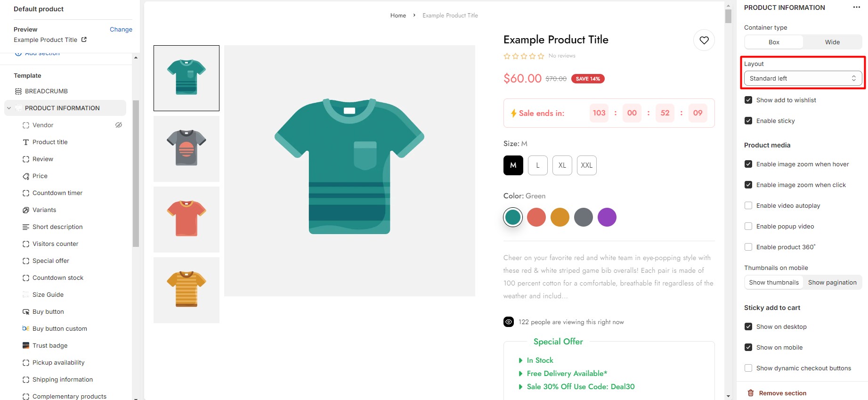The image size is (868, 400).
Task: Click the Breadcrumb section icon
Action: pyautogui.click(x=18, y=91)
